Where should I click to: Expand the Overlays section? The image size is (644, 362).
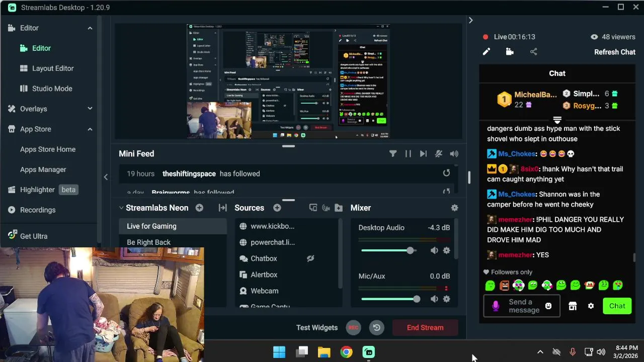point(90,109)
